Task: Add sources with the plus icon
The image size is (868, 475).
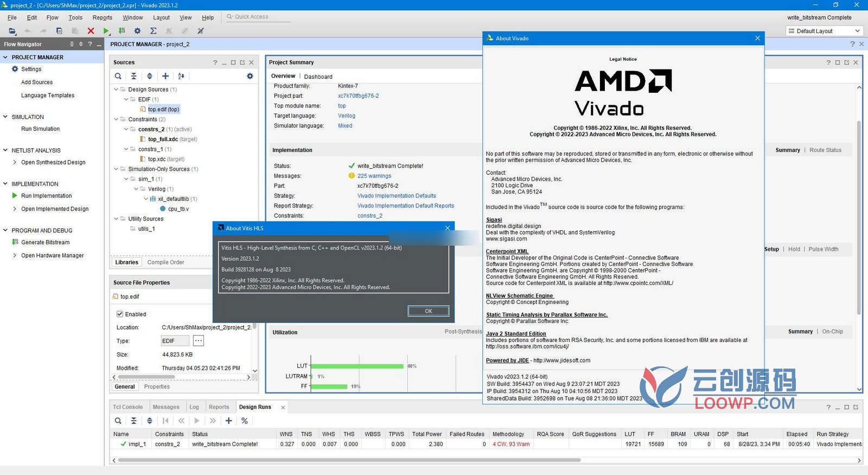Action: (x=165, y=76)
